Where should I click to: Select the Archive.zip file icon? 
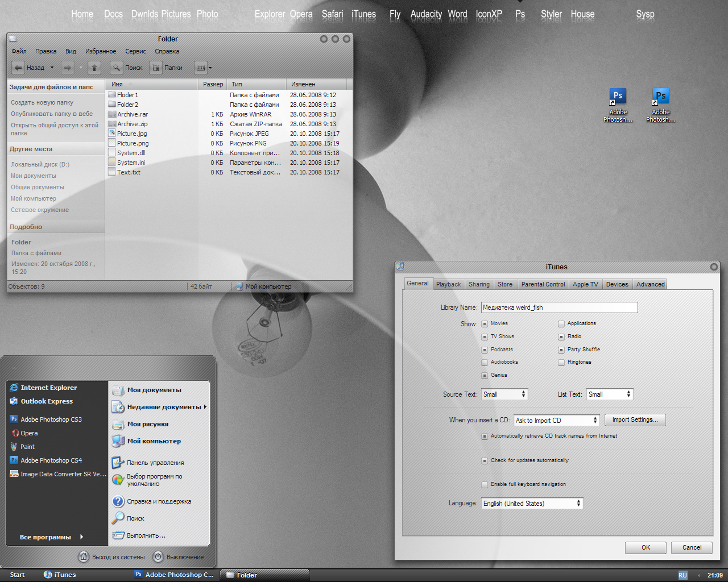pos(112,124)
